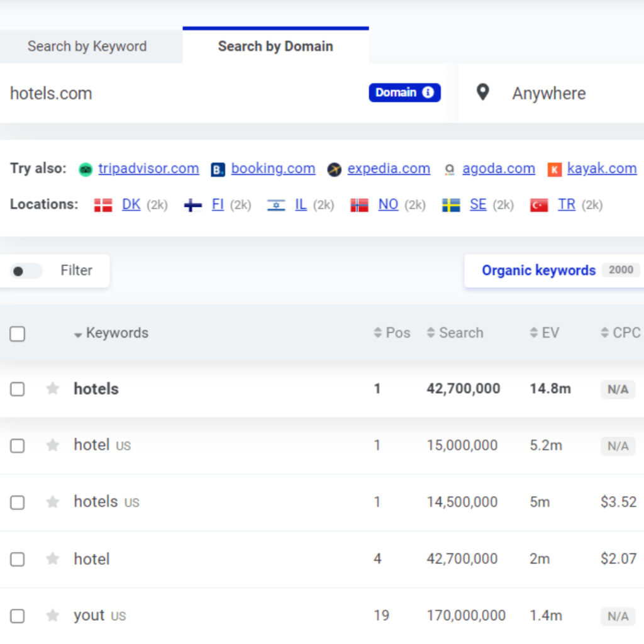The width and height of the screenshot is (644, 644).
Task: Open the expedia.com suggestion link
Action: click(389, 169)
